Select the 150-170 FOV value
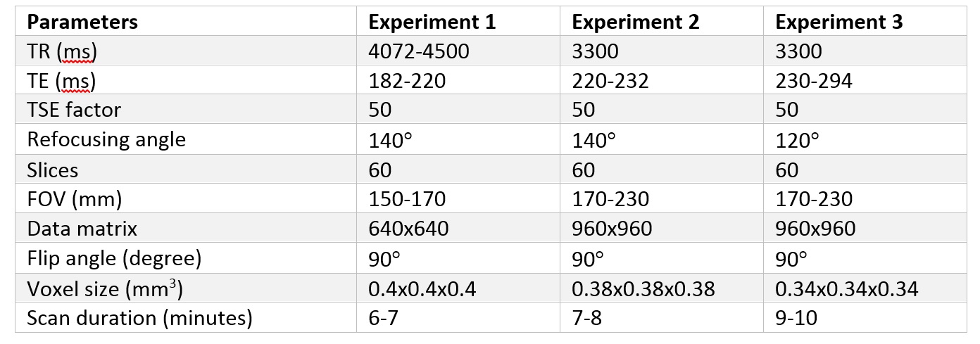The height and width of the screenshot is (344, 980). (407, 199)
